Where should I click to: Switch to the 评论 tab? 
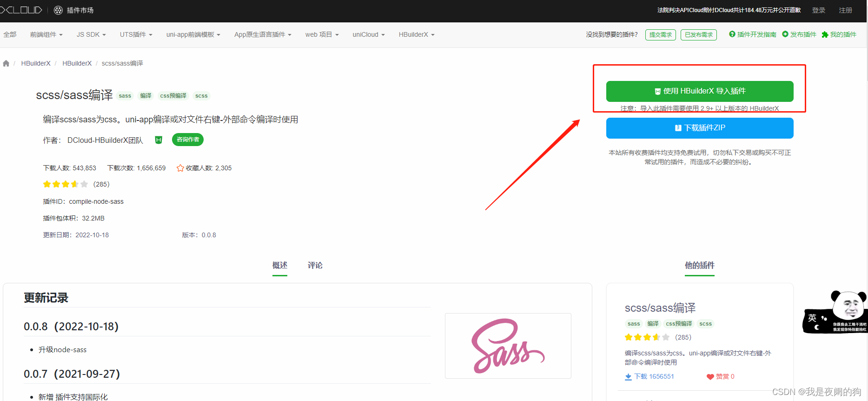[x=315, y=265]
